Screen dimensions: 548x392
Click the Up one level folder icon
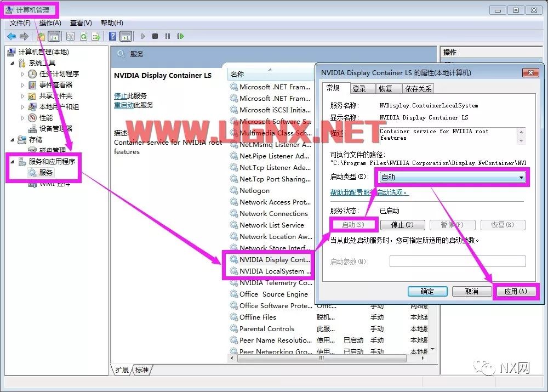click(41, 36)
